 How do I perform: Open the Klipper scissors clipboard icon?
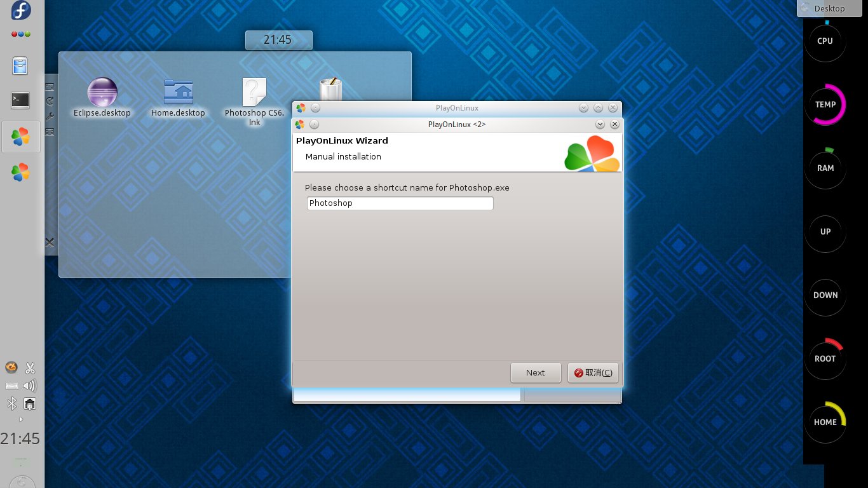pos(30,368)
